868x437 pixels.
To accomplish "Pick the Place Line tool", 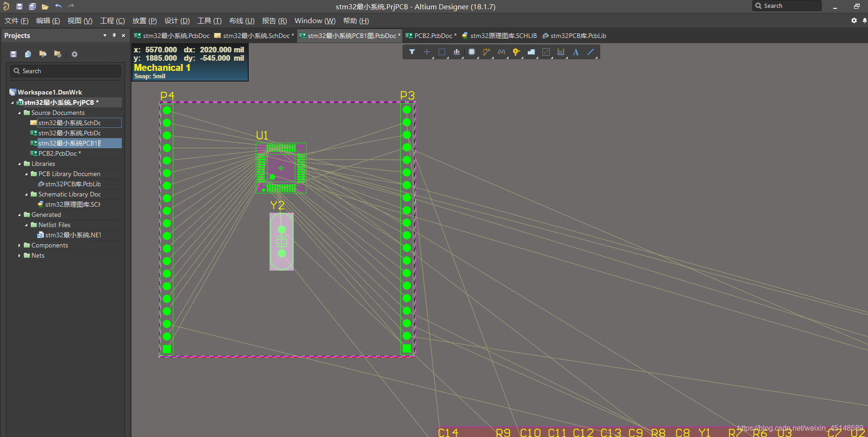I will (x=591, y=52).
